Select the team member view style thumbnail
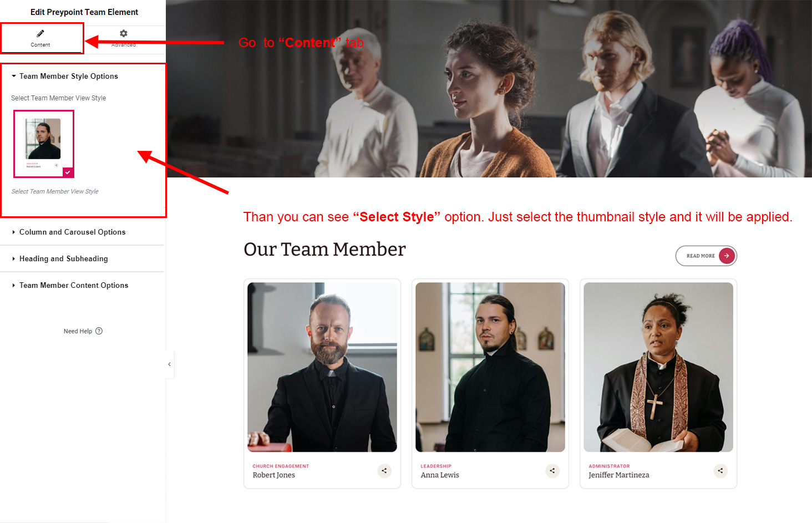The height and width of the screenshot is (523, 812). [x=44, y=144]
